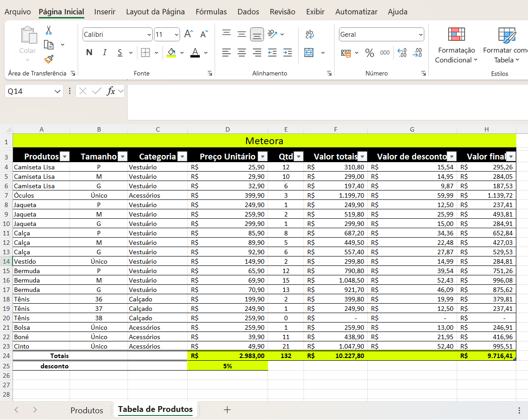Screen dimensions: 528x420
Task: Apply yellow fill color to cell
Action: tap(172, 53)
